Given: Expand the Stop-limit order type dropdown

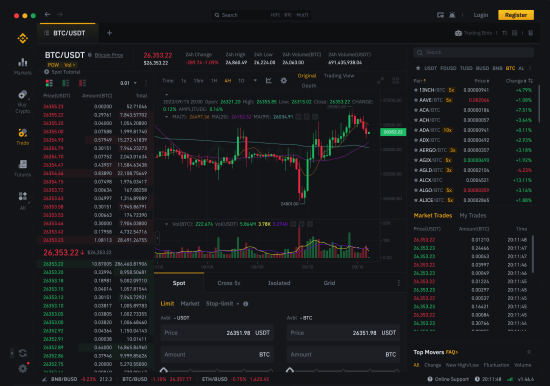Looking at the screenshot, I should 238,304.
